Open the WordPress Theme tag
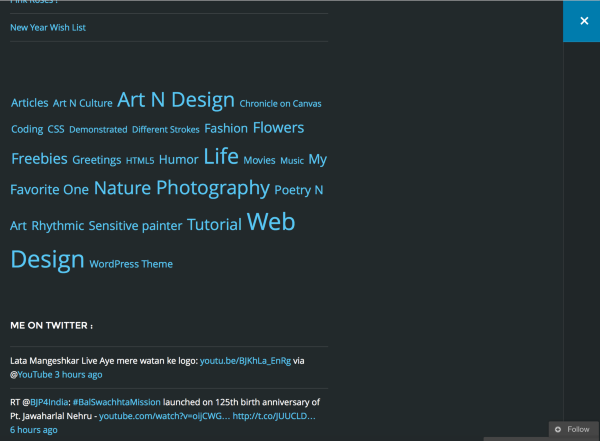 [x=131, y=264]
